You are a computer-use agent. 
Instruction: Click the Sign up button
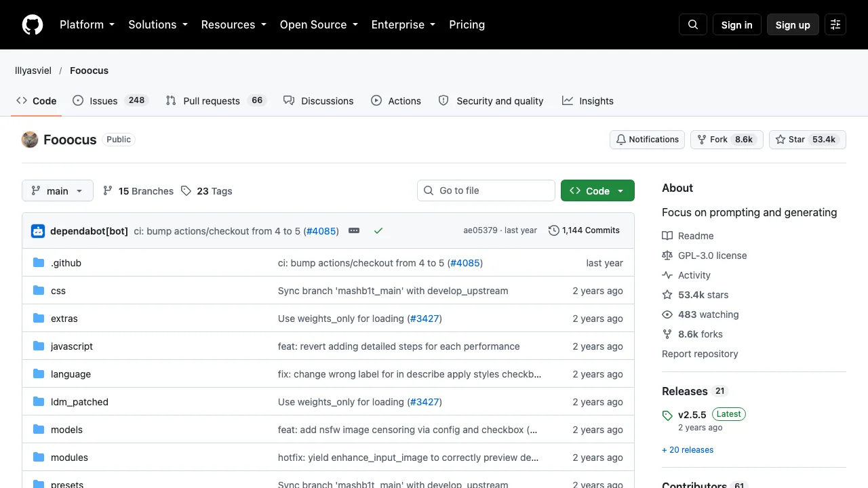[793, 24]
